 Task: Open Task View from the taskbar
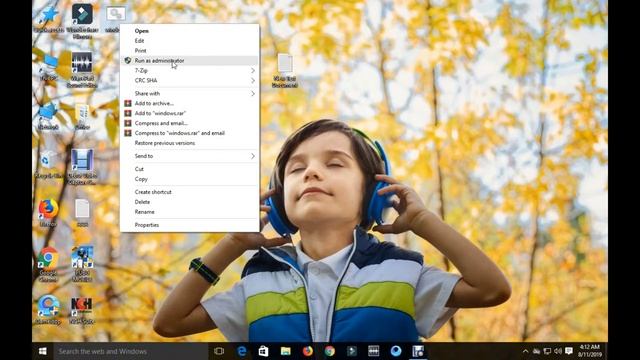[x=219, y=351]
